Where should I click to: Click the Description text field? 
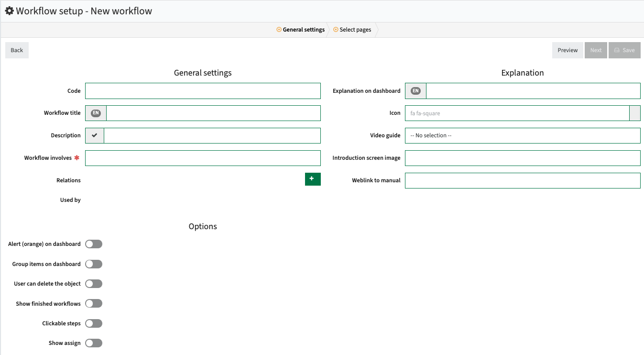tap(212, 135)
